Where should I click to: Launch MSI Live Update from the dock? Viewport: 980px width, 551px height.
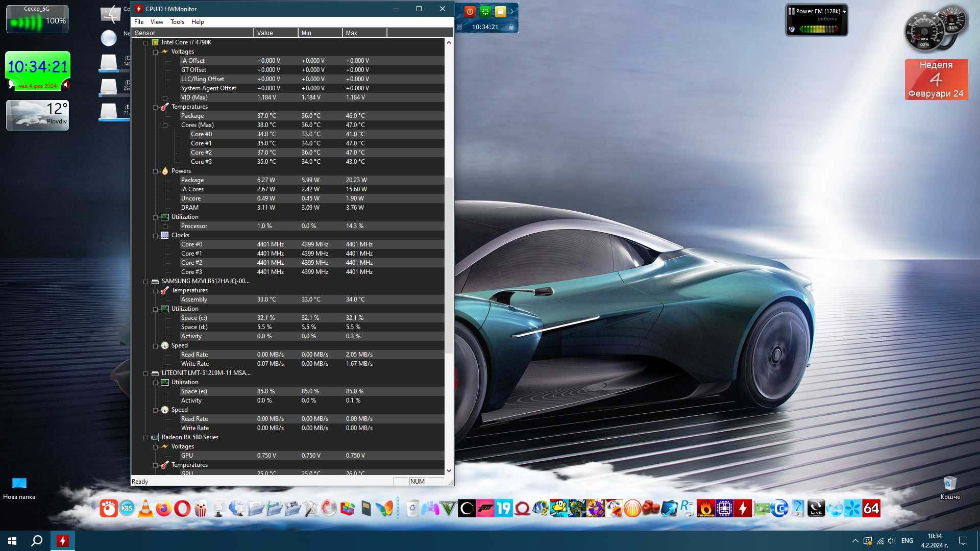[816, 509]
